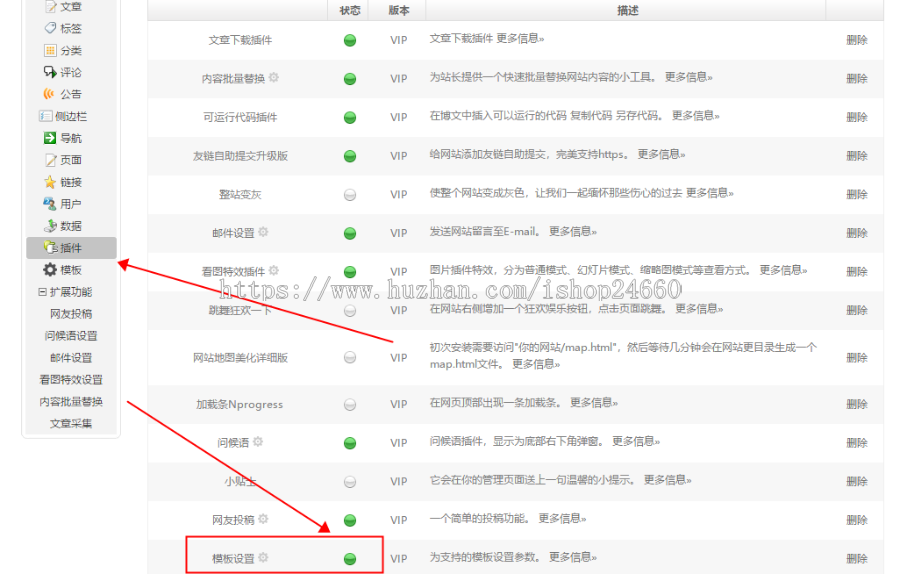Open 内容批量替换 in the sidebar menu
Image resolution: width=900 pixels, height=574 pixels.
pyautogui.click(x=71, y=402)
